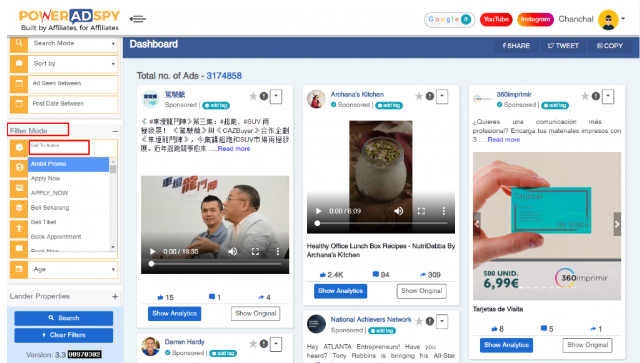Click the hamburger menu icon beside logo
640x363 pixels.
pos(138,19)
